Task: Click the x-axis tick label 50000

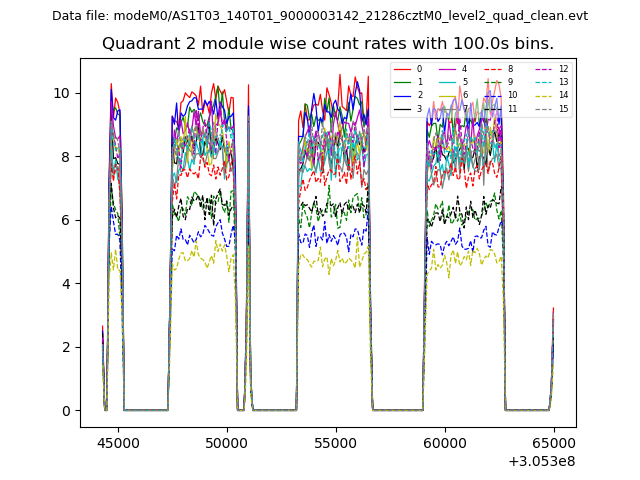Action: (x=227, y=443)
